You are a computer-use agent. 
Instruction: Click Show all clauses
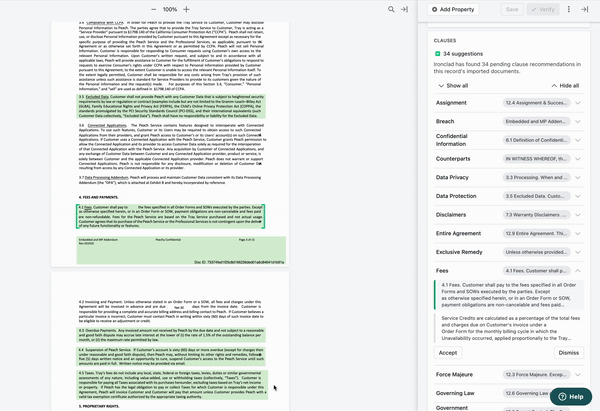(453, 85)
